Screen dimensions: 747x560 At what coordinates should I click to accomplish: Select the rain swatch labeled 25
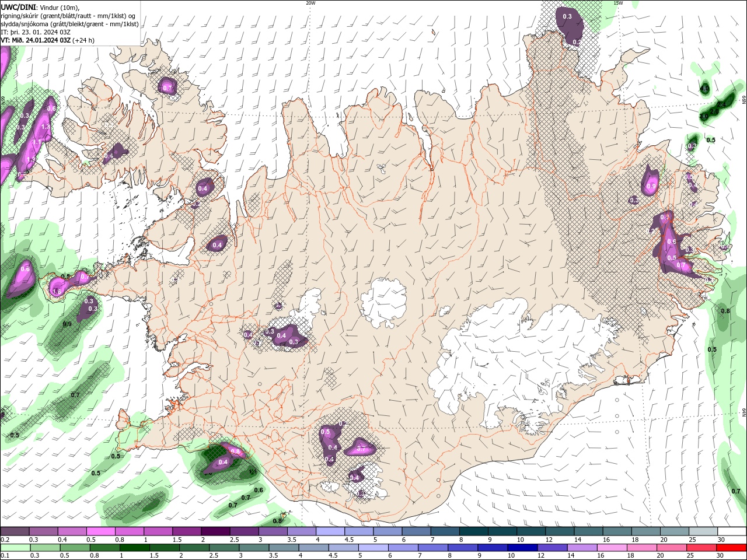click(702, 548)
